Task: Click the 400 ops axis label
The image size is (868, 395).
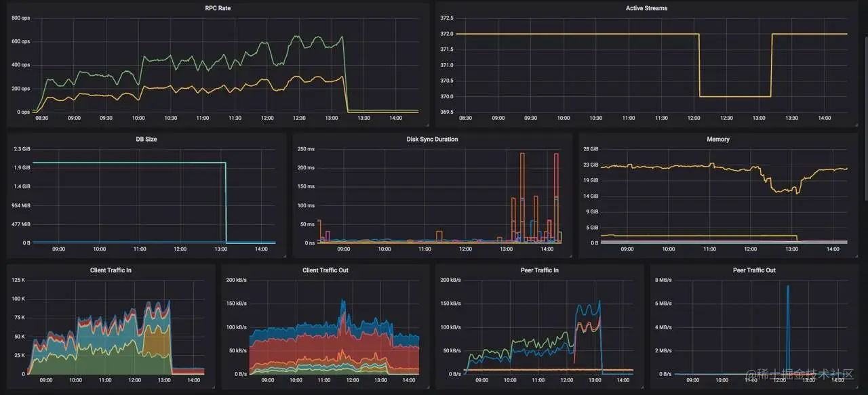Action: tap(20, 65)
